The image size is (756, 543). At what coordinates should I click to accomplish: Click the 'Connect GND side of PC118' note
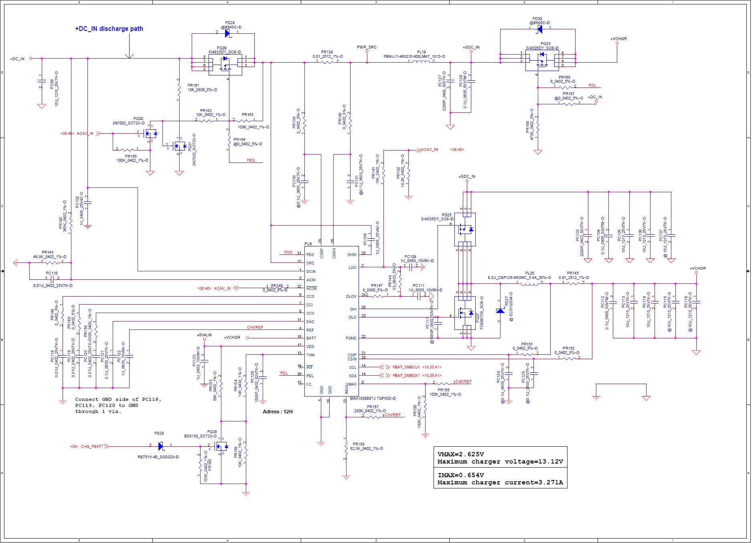[x=118, y=405]
